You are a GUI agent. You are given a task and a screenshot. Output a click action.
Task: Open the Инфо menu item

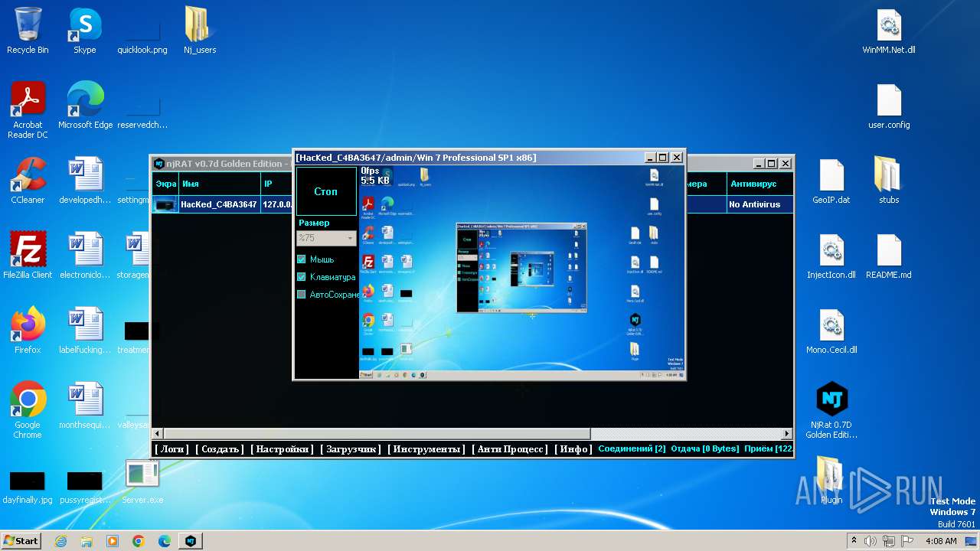click(573, 449)
